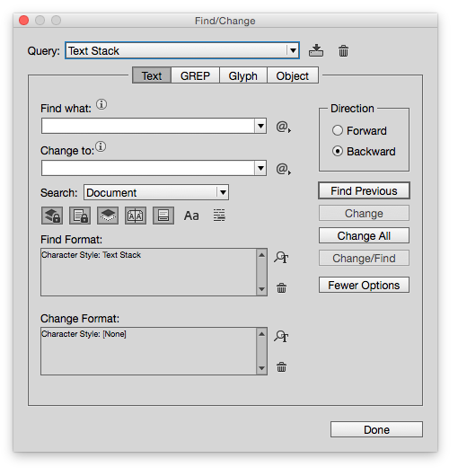
Task: Click the Change All button
Action: [364, 235]
